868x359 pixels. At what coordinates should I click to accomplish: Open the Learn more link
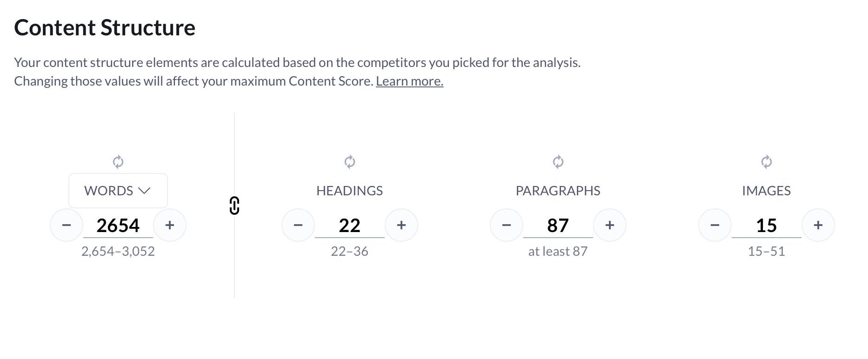[409, 81]
